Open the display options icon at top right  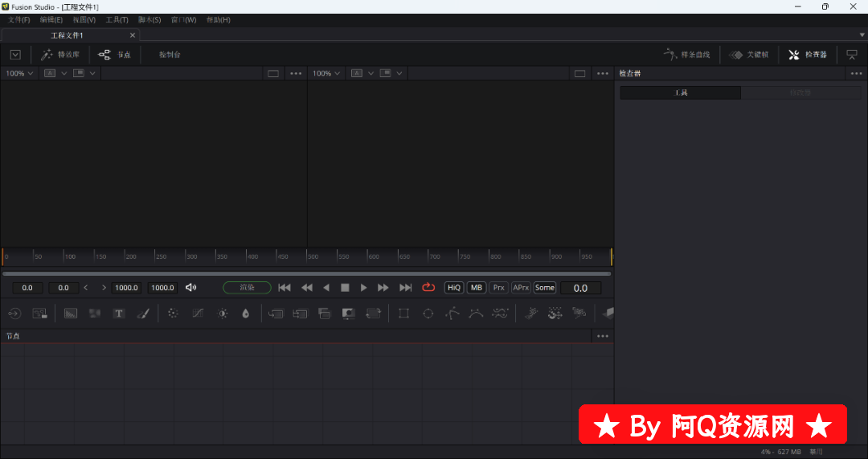click(852, 55)
